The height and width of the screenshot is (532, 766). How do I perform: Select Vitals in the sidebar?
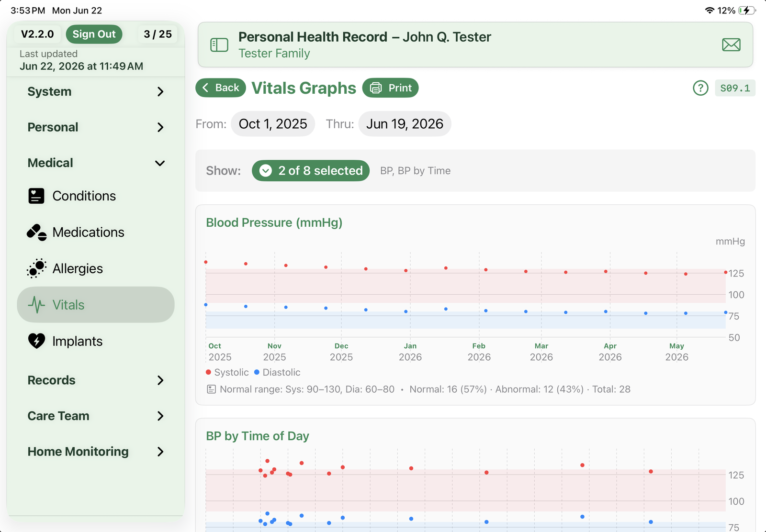[x=96, y=305]
